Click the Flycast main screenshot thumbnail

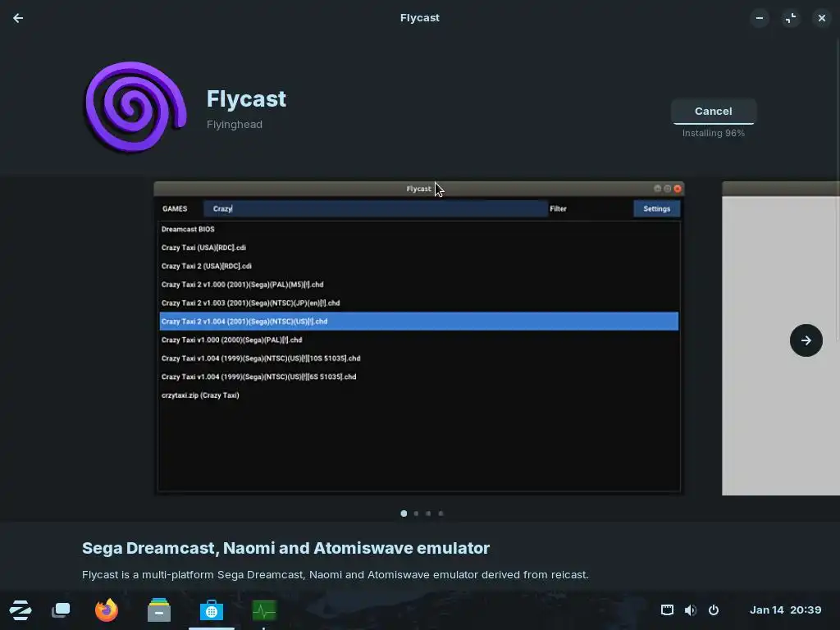tap(419, 338)
